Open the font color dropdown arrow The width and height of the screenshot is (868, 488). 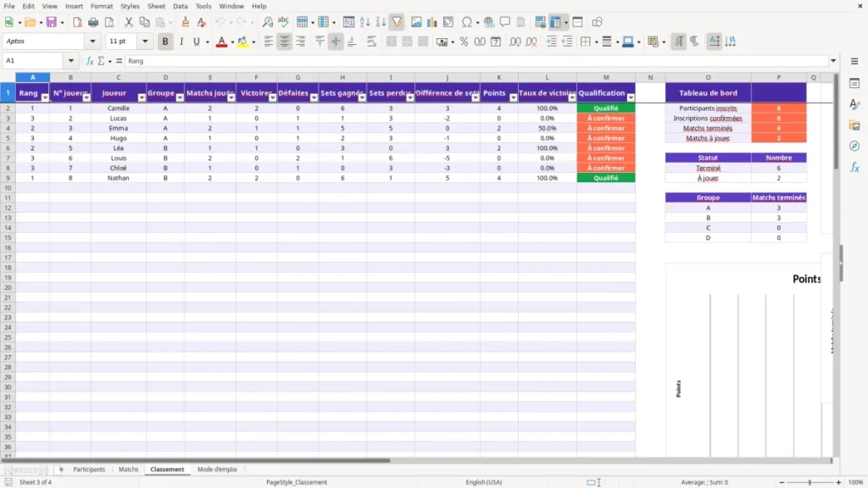pos(232,42)
